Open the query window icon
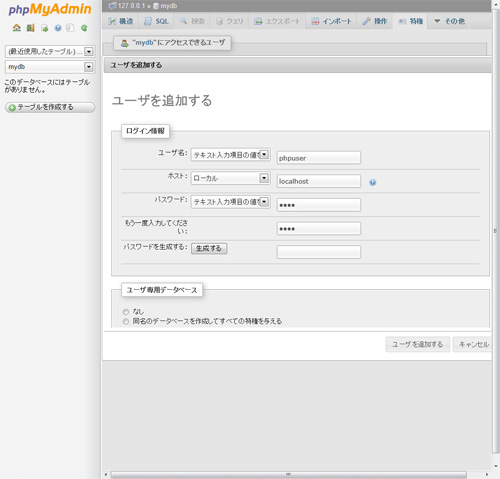 [44, 28]
